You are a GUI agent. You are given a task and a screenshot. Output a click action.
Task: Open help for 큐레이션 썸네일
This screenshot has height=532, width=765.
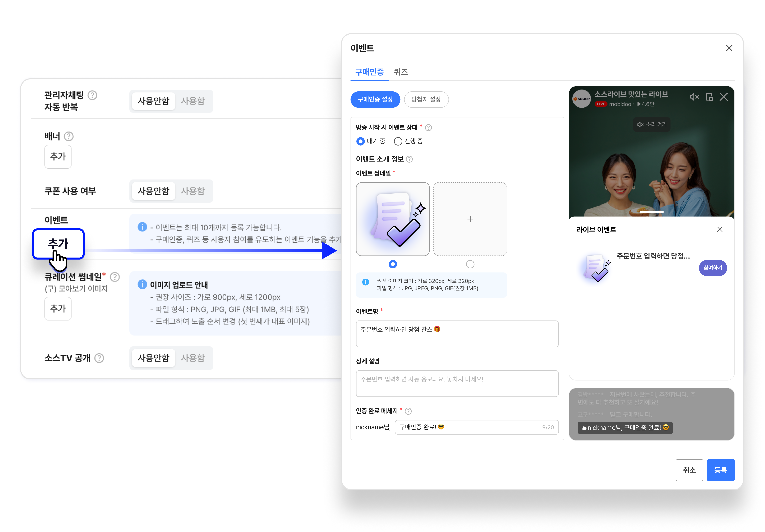point(114,277)
